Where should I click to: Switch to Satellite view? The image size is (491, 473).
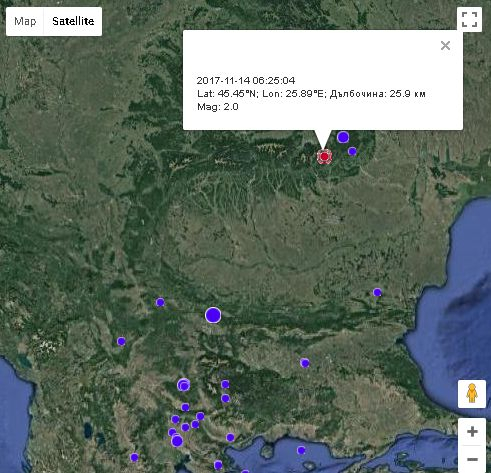[x=73, y=21]
